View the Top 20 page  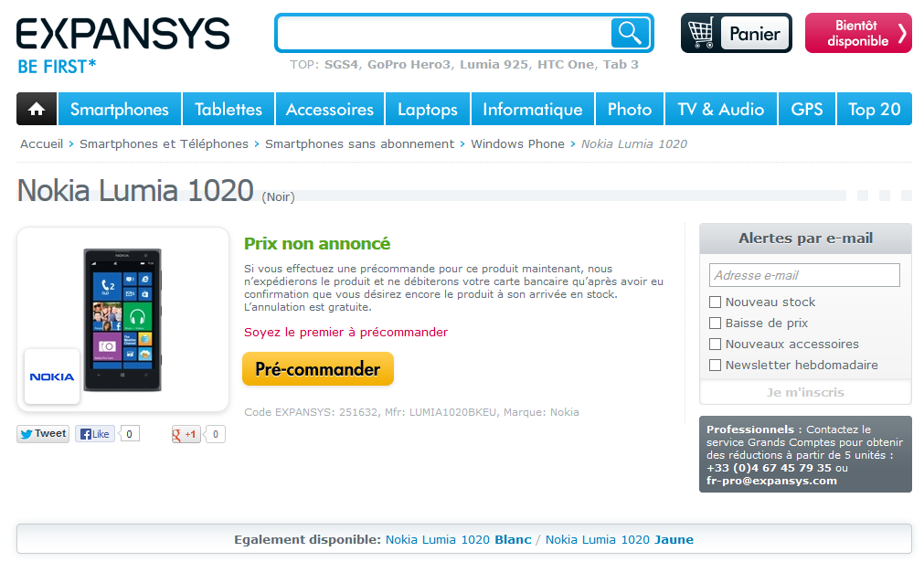pos(875,109)
